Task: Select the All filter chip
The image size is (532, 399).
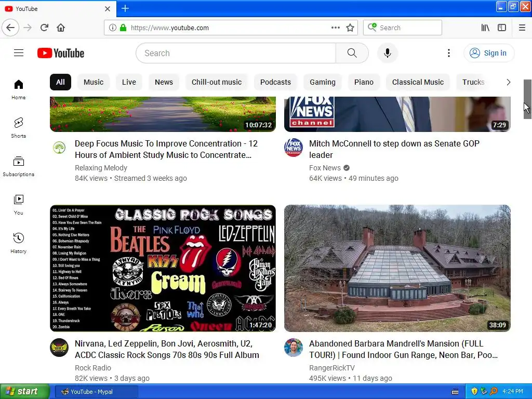Action: tap(60, 82)
